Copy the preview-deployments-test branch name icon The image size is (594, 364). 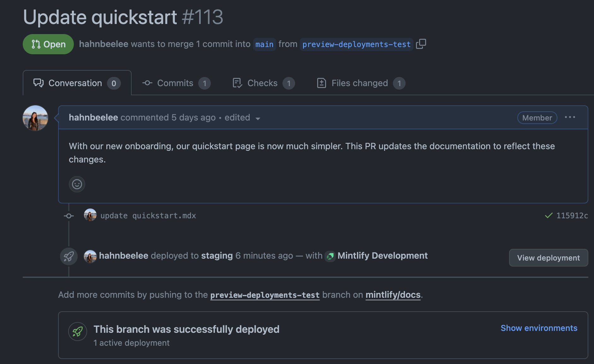tap(421, 44)
